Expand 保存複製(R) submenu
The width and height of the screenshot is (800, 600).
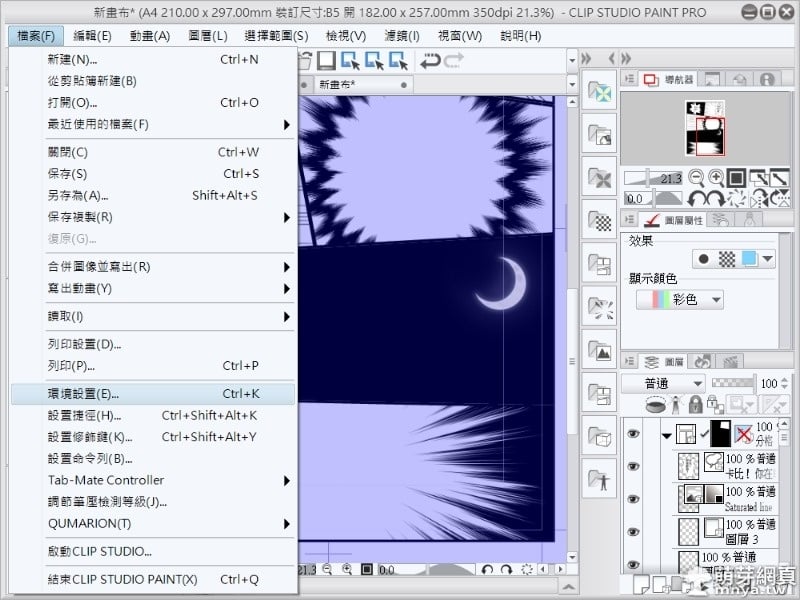tap(286, 217)
